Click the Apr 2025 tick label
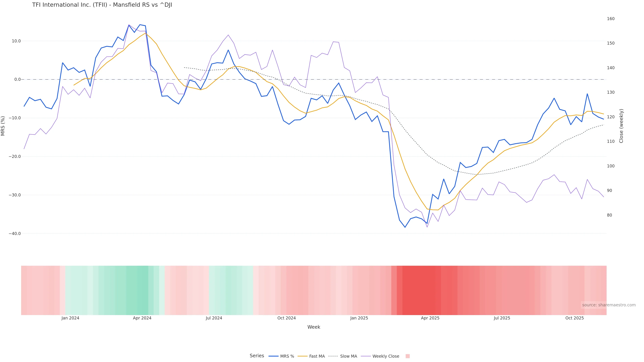The width and height of the screenshot is (644, 362). [430, 318]
